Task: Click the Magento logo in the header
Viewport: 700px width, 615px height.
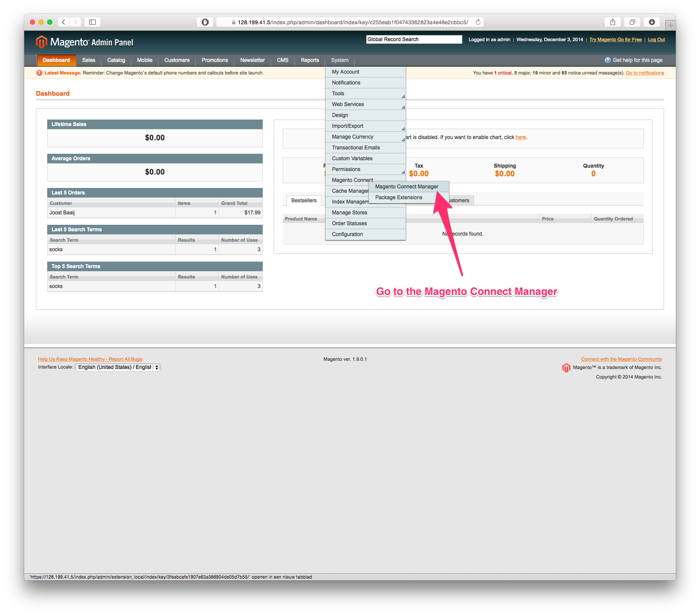Action: click(84, 42)
